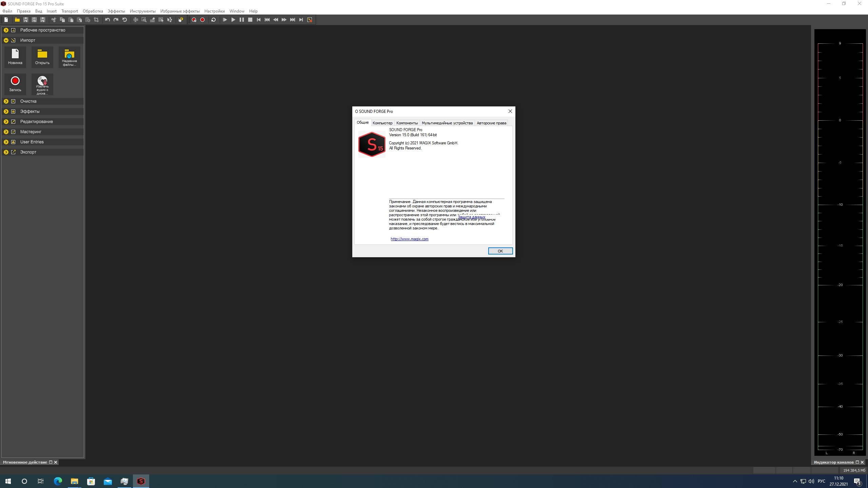Open Microsoft Edge from the taskbar

[x=58, y=481]
